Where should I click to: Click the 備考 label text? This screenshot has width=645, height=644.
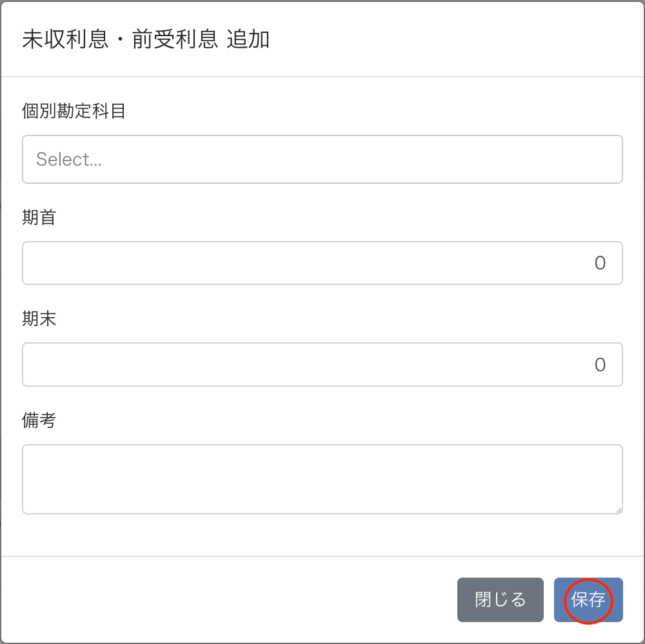coord(39,421)
